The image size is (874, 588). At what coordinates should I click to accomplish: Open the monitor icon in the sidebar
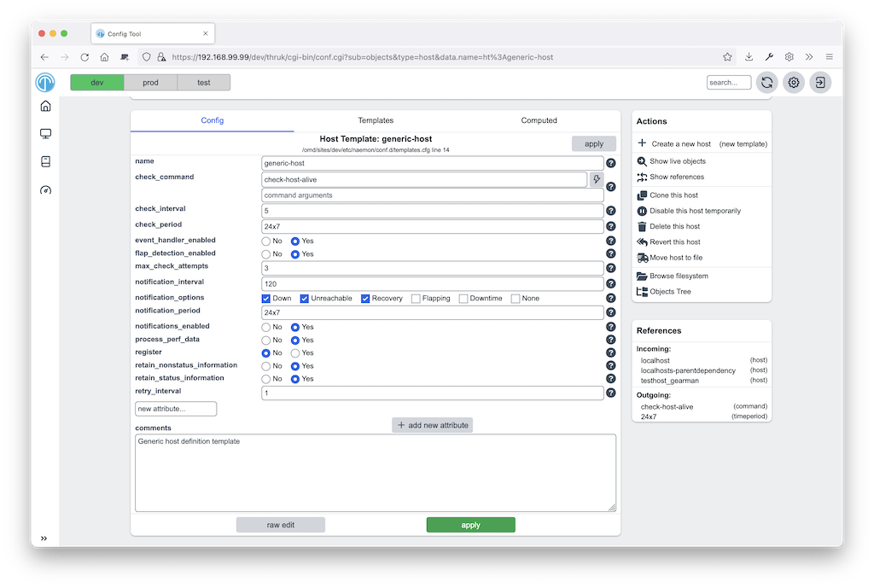46,134
